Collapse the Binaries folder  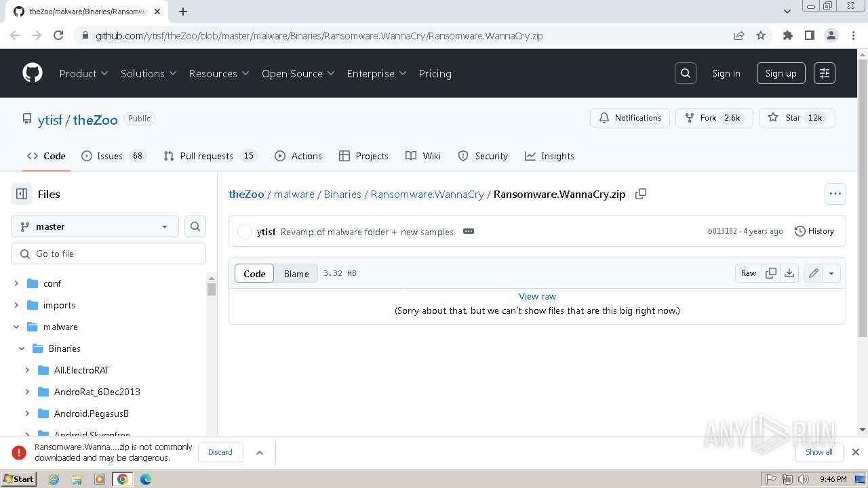pos(22,348)
